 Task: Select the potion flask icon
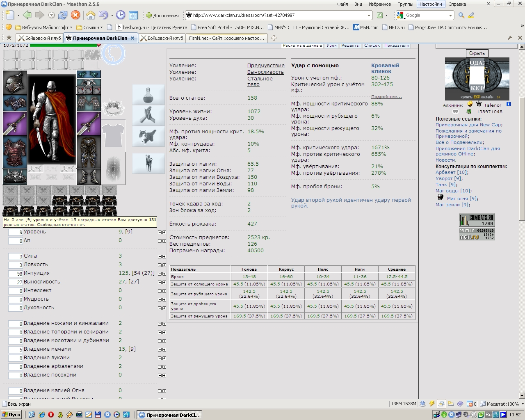tap(148, 95)
